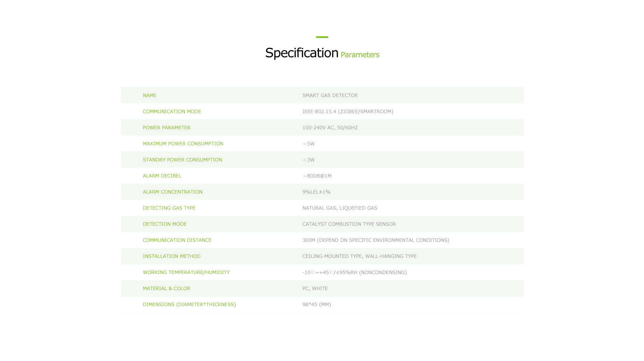Click the green Parameters subtitle
The width and height of the screenshot is (644, 361).
tap(360, 55)
